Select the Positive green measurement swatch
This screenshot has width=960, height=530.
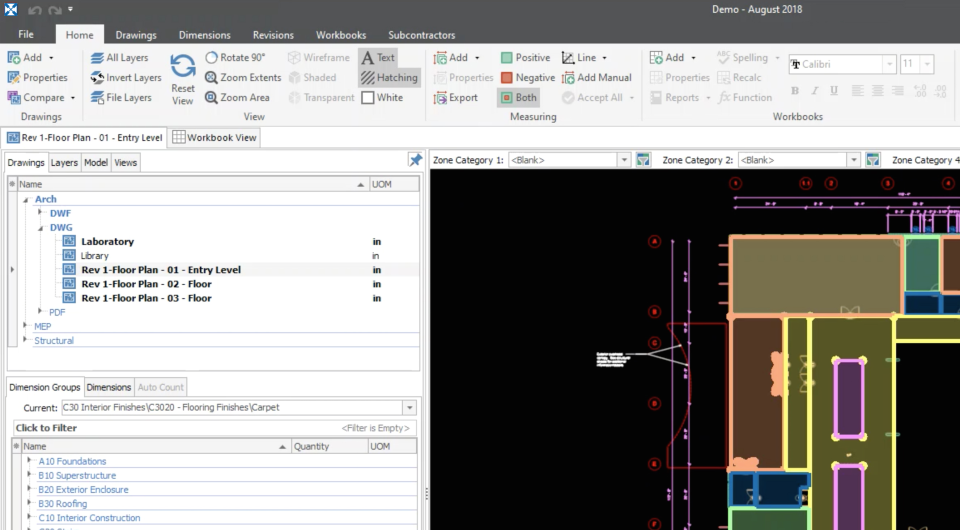pos(507,58)
